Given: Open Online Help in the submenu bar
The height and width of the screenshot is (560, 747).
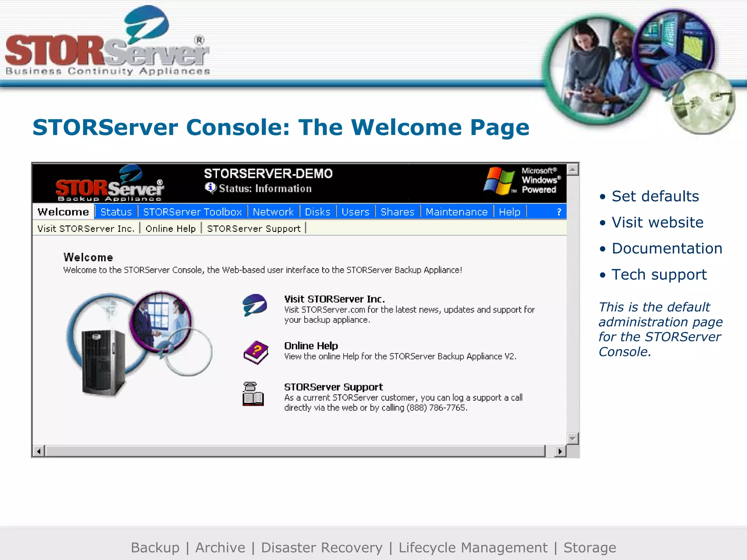Looking at the screenshot, I should 171,229.
